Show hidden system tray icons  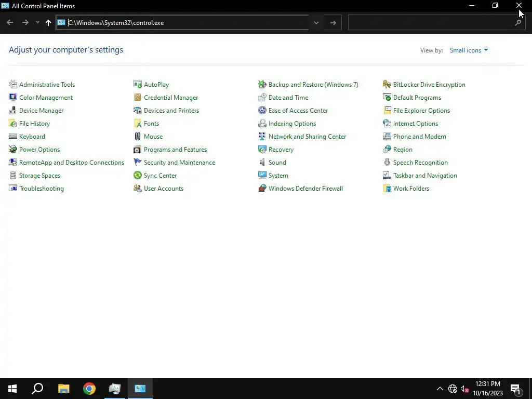coord(440,389)
